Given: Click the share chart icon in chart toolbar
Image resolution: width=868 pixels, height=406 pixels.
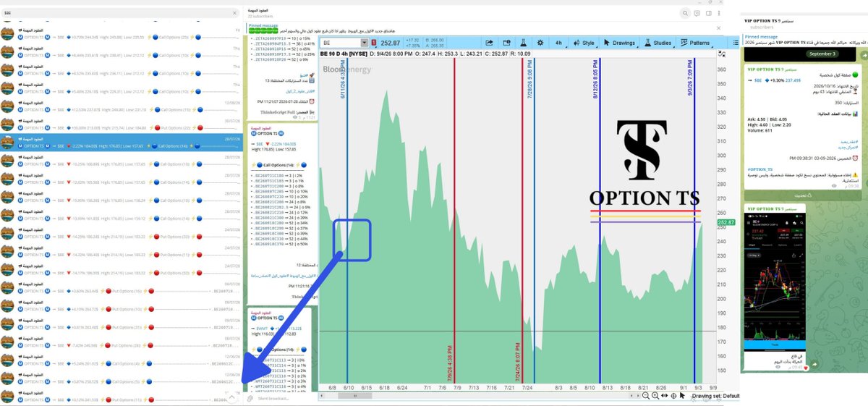Looking at the screenshot, I should [x=490, y=43].
